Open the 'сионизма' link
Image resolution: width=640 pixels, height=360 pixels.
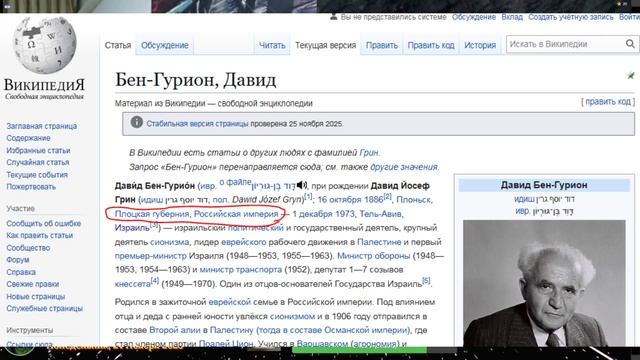169,242
